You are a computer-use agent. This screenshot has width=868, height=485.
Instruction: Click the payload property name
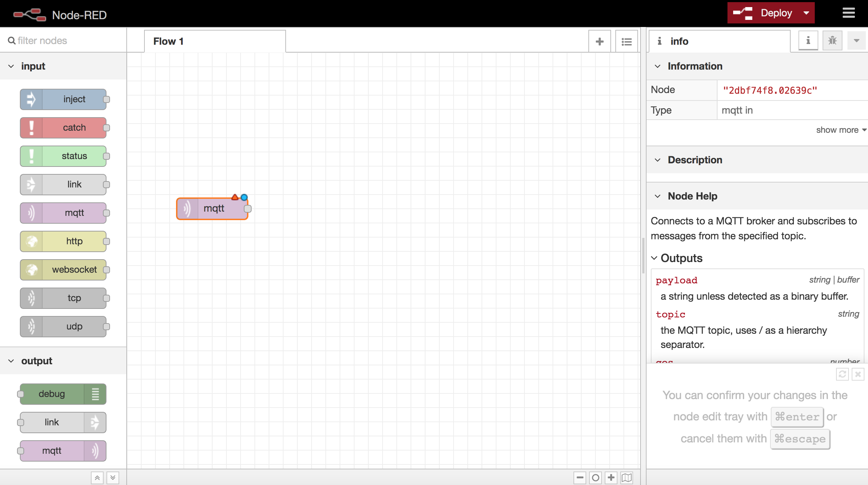coord(676,280)
